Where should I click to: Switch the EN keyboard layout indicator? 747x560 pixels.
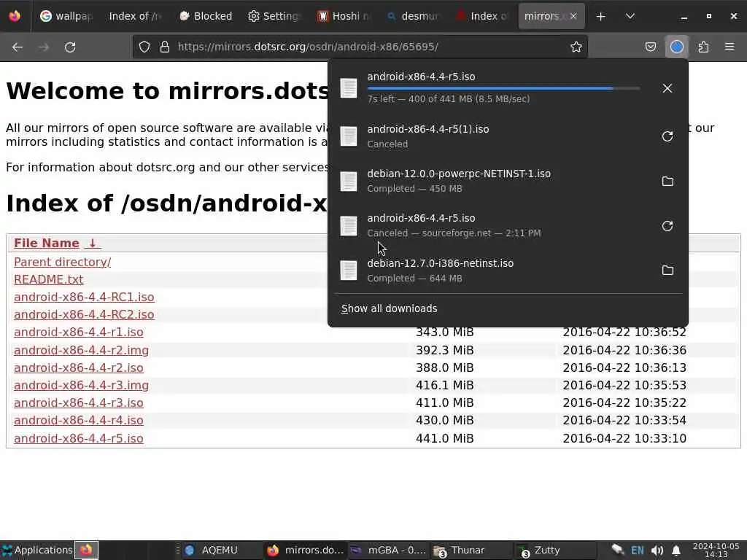(x=637, y=551)
